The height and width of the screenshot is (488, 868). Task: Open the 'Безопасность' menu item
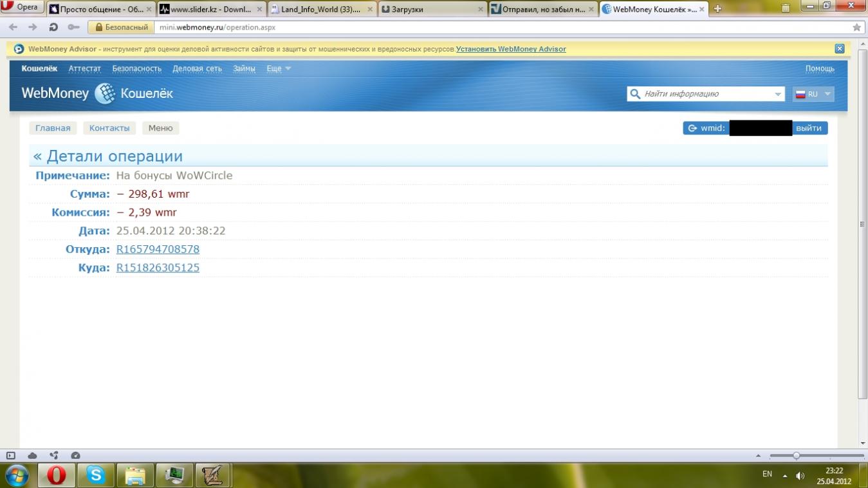(136, 68)
